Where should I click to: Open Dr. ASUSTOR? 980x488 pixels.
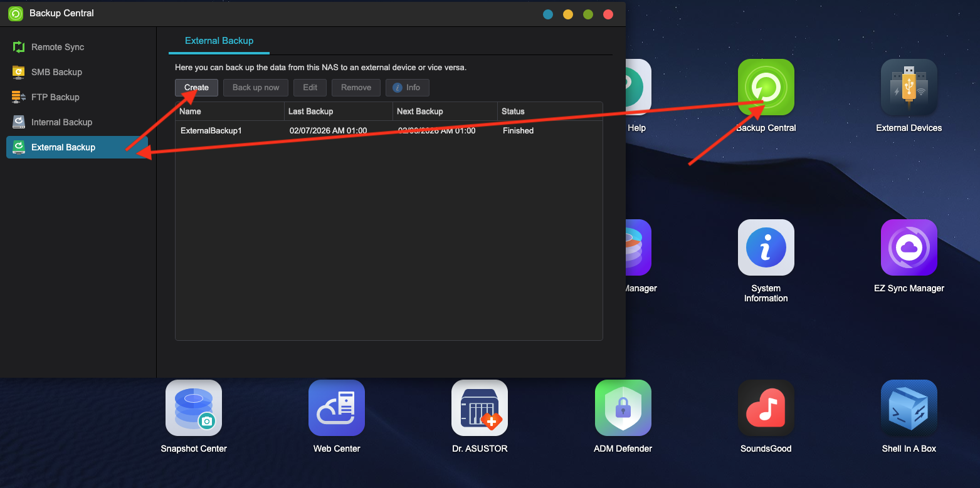pyautogui.click(x=479, y=407)
